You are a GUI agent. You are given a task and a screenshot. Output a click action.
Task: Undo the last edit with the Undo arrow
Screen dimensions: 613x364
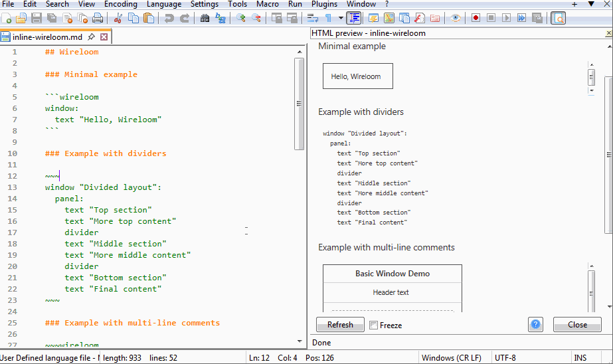point(169,18)
